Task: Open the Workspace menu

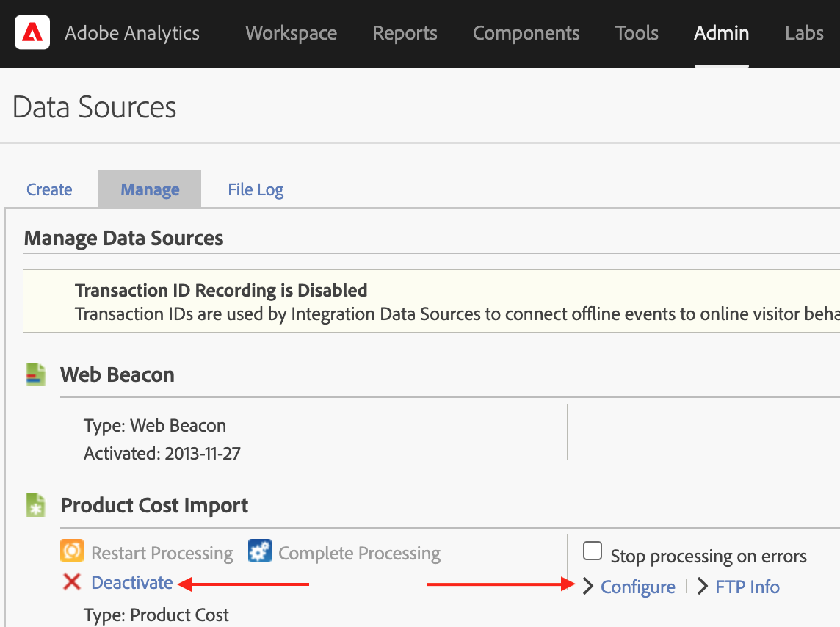Action: (x=292, y=33)
